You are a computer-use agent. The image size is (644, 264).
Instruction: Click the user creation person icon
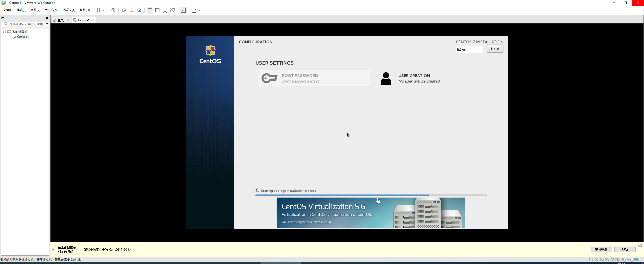[386, 79]
